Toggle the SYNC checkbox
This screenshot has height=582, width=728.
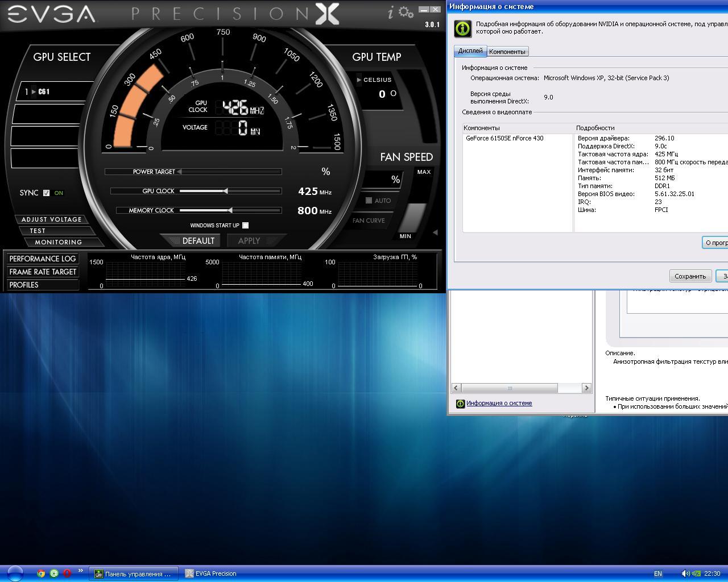tap(47, 193)
